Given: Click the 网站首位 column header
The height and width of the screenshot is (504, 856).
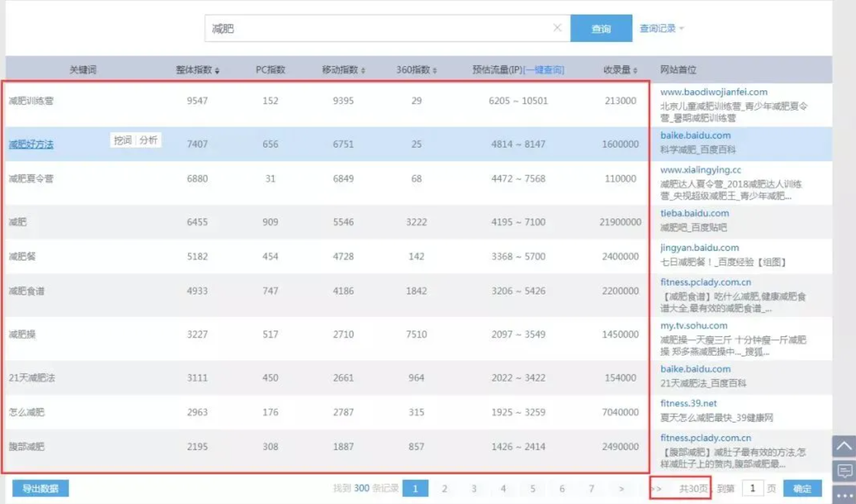Looking at the screenshot, I should coord(678,70).
